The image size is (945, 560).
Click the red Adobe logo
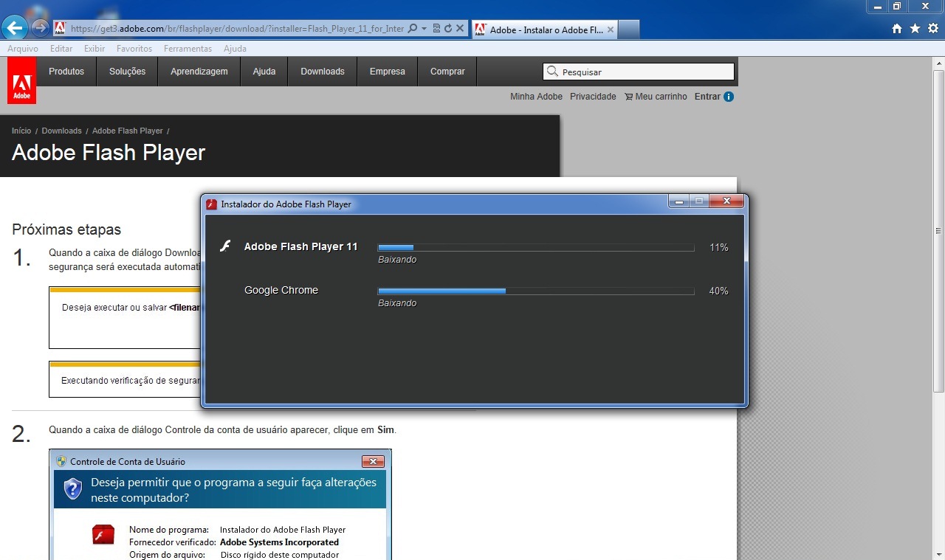pos(21,80)
